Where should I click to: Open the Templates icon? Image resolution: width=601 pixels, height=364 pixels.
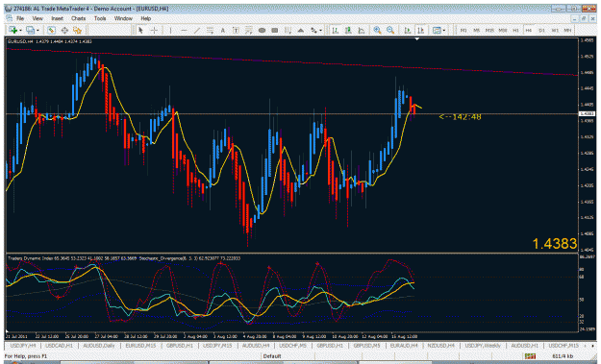pyautogui.click(x=437, y=30)
